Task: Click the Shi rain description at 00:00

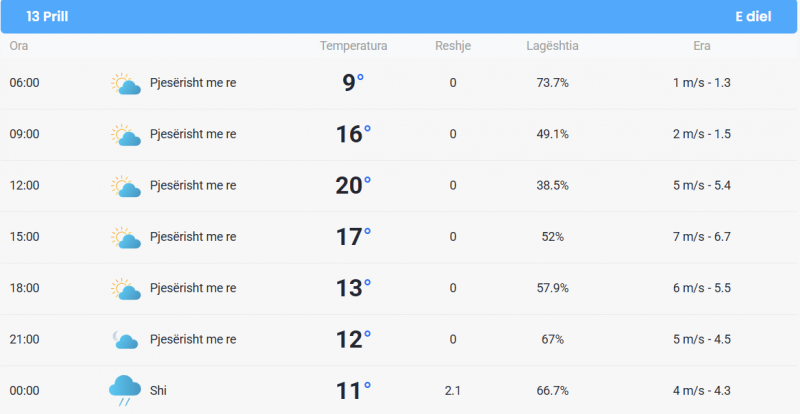Action: point(158,391)
